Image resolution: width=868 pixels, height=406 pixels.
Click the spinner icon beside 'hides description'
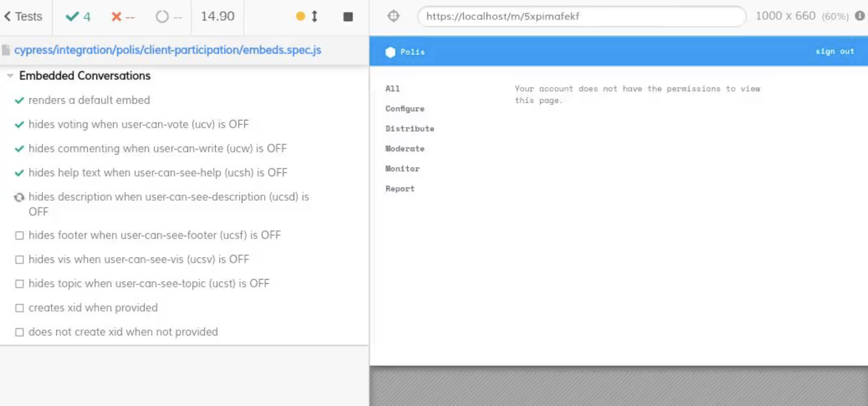point(19,197)
